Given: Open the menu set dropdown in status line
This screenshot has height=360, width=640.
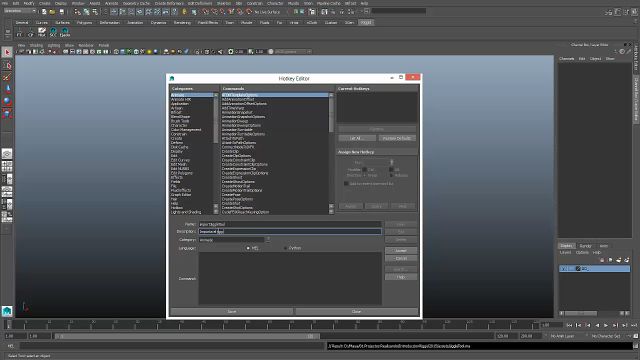Looking at the screenshot, I should point(19,11).
